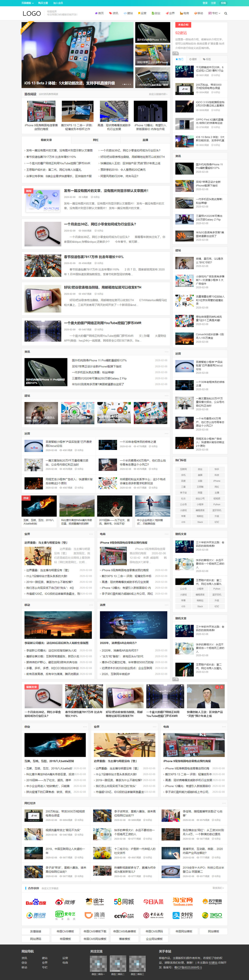The width and height of the screenshot is (249, 980).
Task: Select the 热门 sidebar tab
Action: pos(179,59)
